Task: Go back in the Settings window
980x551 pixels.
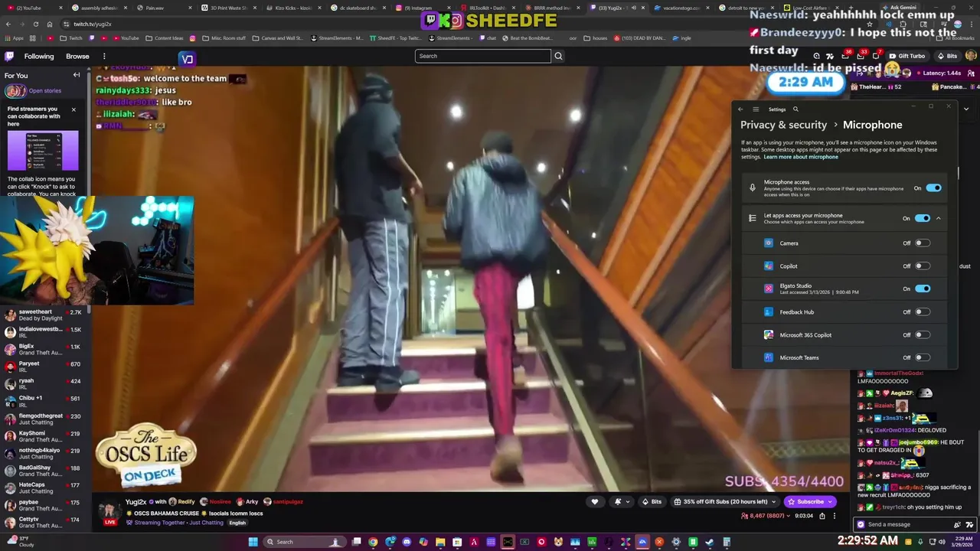Action: pyautogui.click(x=740, y=109)
